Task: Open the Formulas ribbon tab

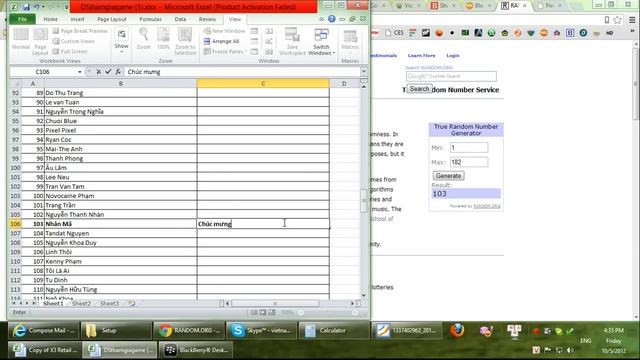Action: coord(150,19)
